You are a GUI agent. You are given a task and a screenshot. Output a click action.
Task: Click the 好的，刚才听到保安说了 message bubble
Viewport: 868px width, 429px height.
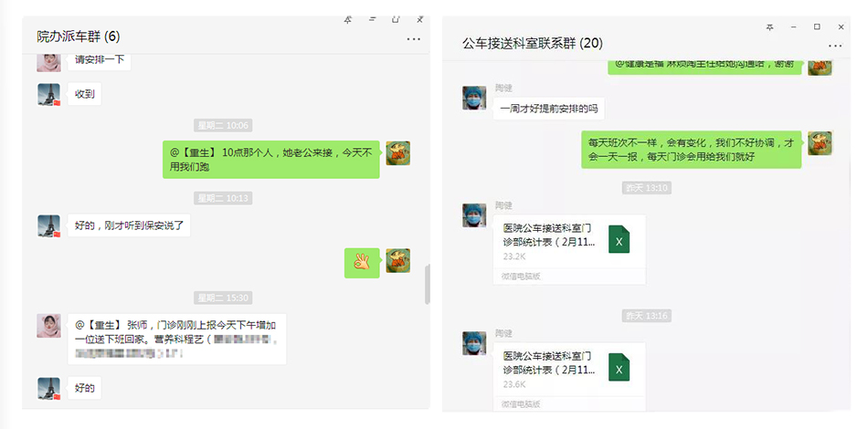pos(129,225)
